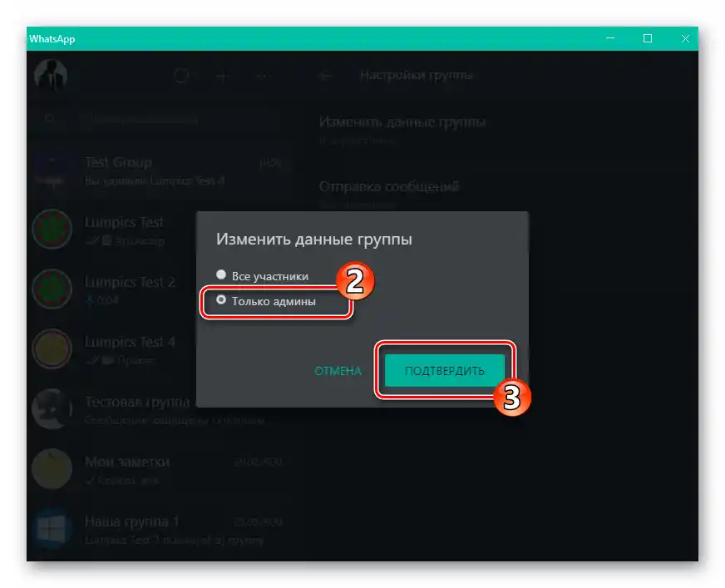Click the Lumpics Test contact avatar
This screenshot has width=725, height=588.
point(52,229)
